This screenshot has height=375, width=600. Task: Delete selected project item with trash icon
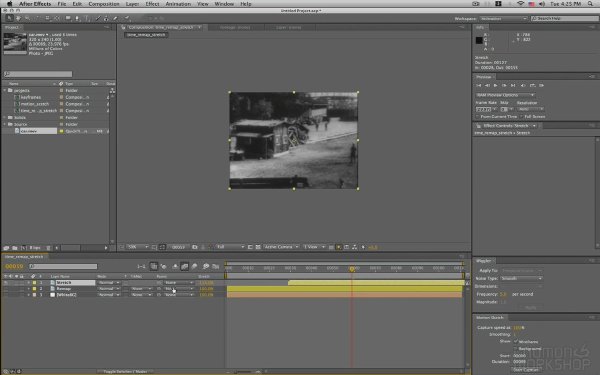pos(48,248)
